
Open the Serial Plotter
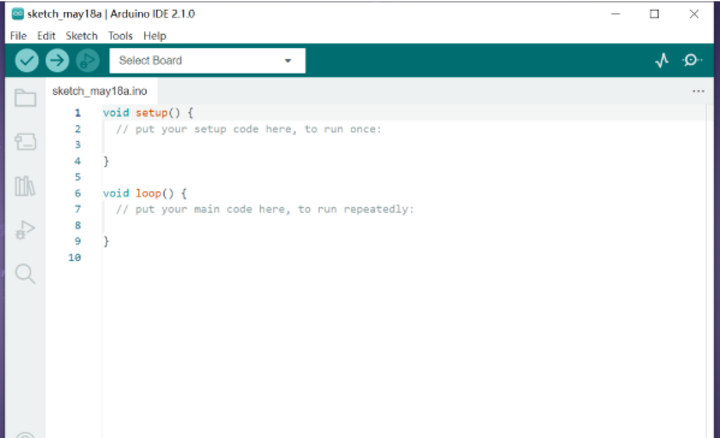click(662, 60)
